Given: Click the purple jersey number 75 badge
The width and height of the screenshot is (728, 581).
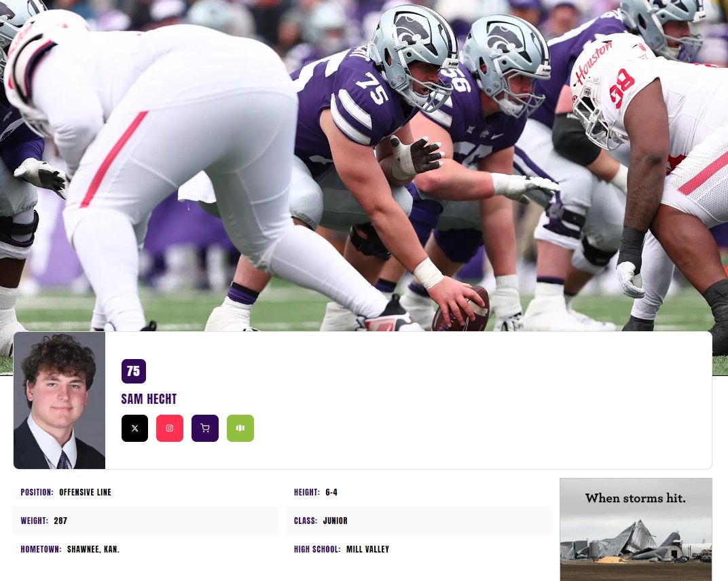Looking at the screenshot, I should tap(133, 371).
